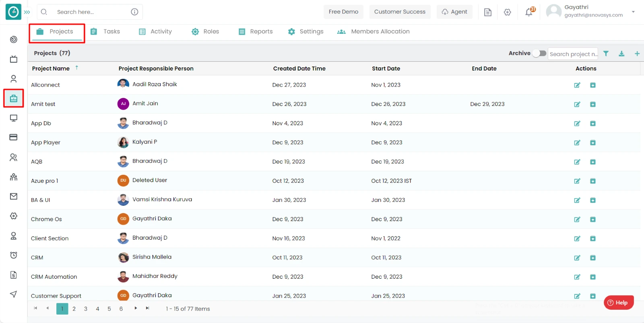The image size is (644, 323).
Task: Open the paper plane icon in sidebar
Action: click(14, 294)
